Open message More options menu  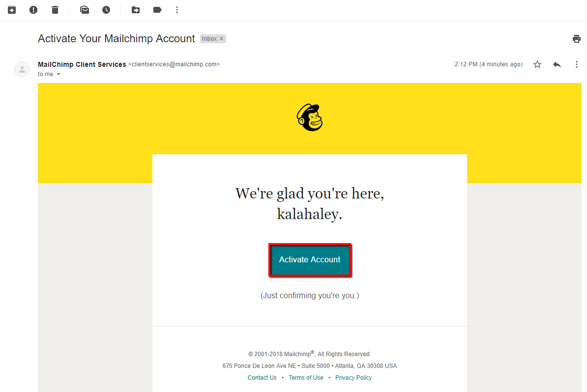[577, 64]
